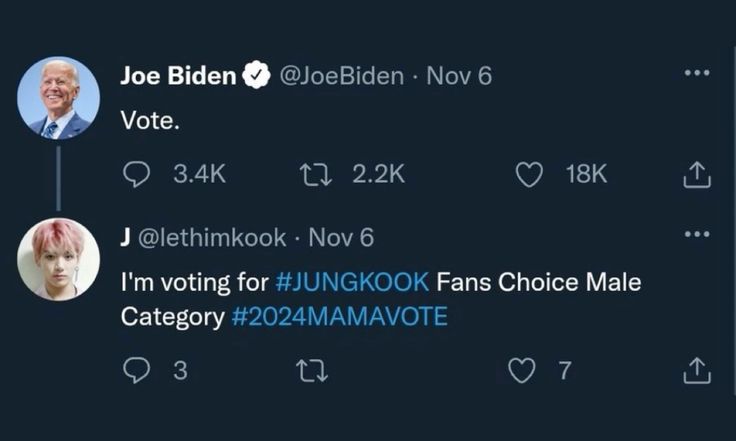Viewport: 736px width, 441px height.
Task: Open lethimkook reply's Nov 6 timestamp
Action: pos(341,238)
